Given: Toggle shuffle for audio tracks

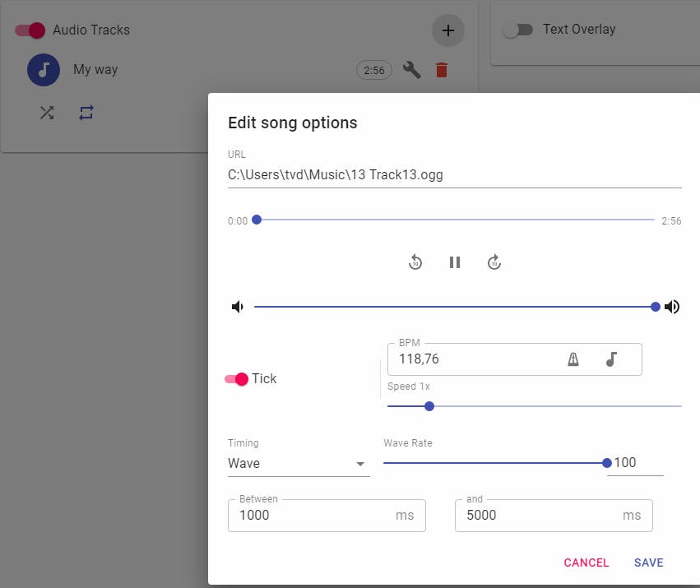Looking at the screenshot, I should click(47, 113).
